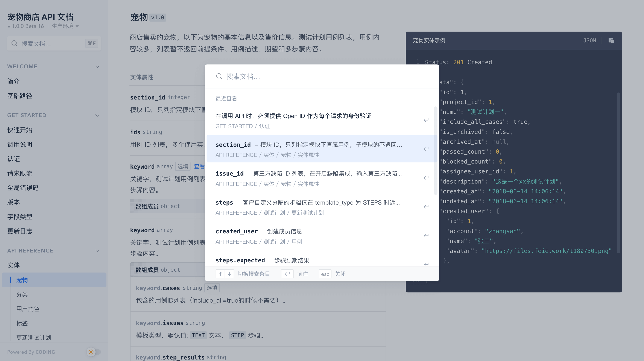
Task: Open the Open ID authentication search result
Action: coord(322,120)
